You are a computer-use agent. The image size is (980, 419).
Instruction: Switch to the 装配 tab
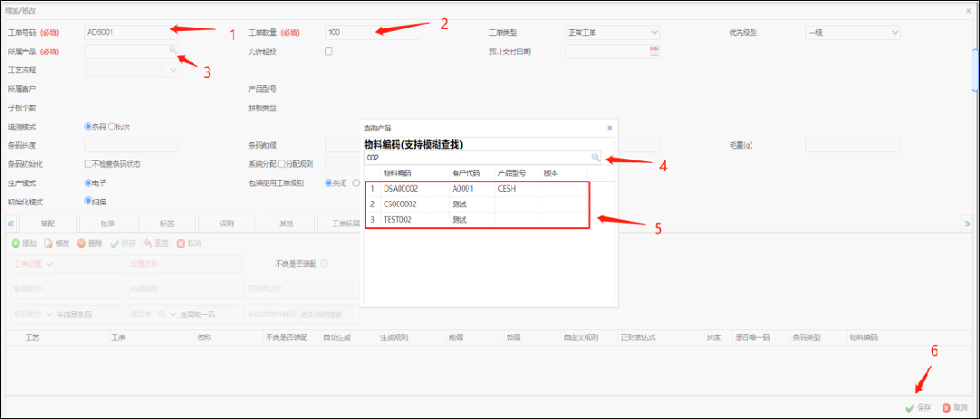49,223
